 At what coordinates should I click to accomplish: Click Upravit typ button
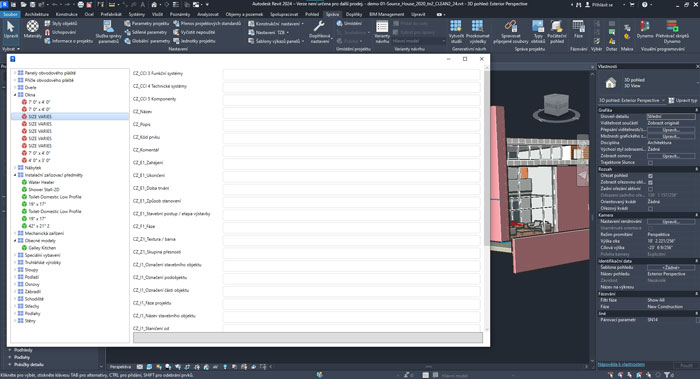[x=683, y=100]
